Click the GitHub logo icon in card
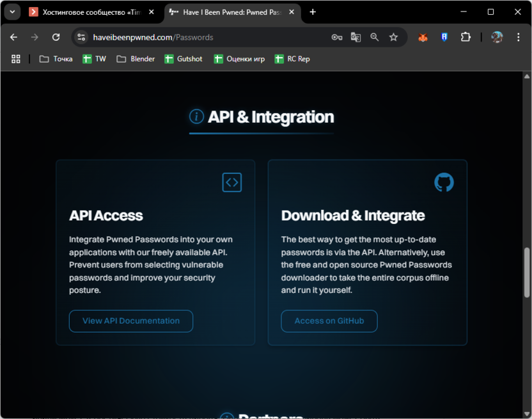 pos(444,182)
